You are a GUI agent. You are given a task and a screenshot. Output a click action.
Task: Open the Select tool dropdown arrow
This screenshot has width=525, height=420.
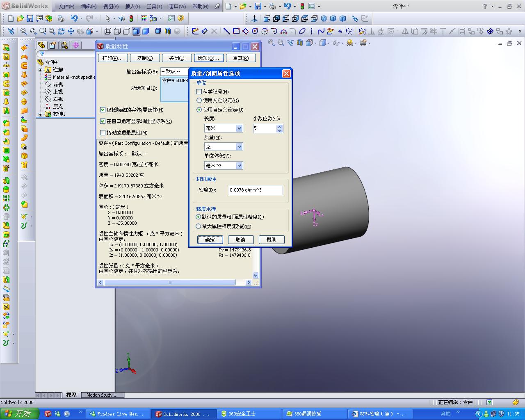pos(114,19)
